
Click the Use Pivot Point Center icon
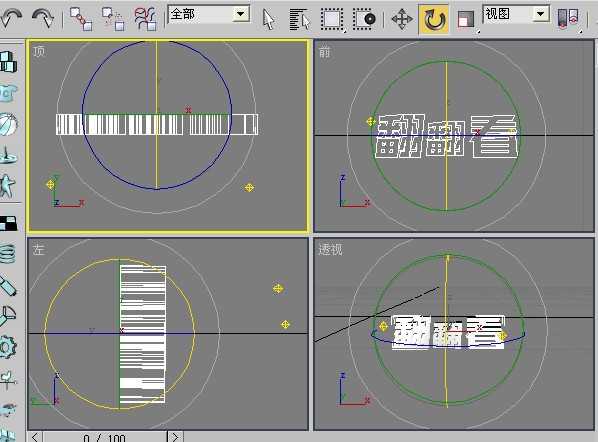(568, 19)
